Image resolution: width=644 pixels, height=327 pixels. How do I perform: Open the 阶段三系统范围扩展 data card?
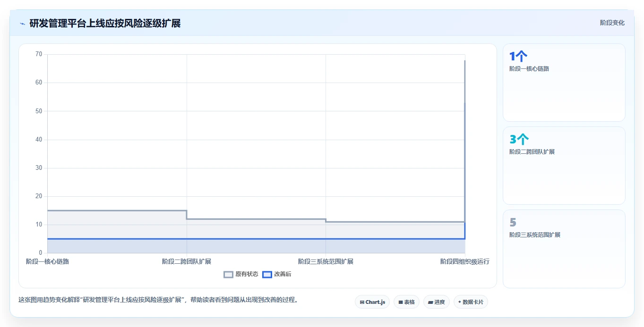click(x=564, y=249)
